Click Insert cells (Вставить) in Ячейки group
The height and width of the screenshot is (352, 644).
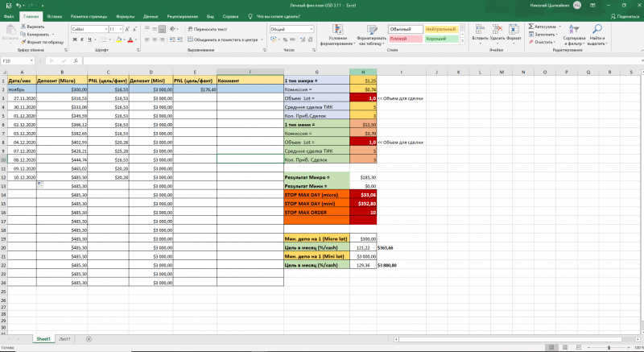coord(480,32)
